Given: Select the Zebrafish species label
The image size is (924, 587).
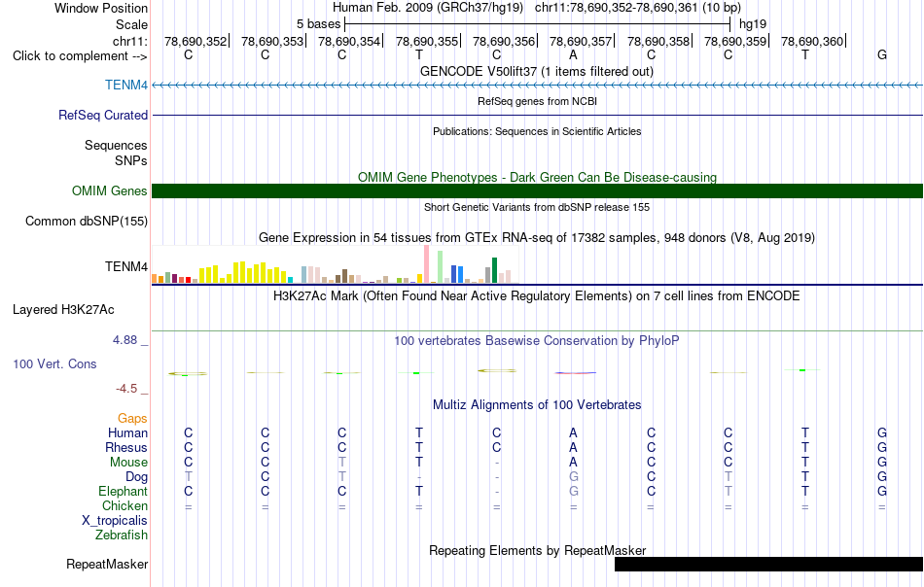Looking at the screenshot, I should point(122,535).
